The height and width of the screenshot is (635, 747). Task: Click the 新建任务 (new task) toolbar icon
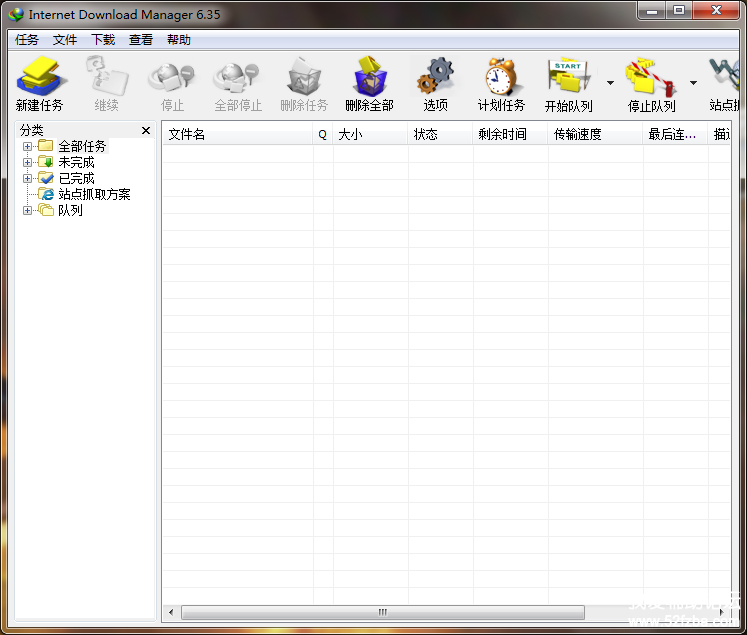40,75
